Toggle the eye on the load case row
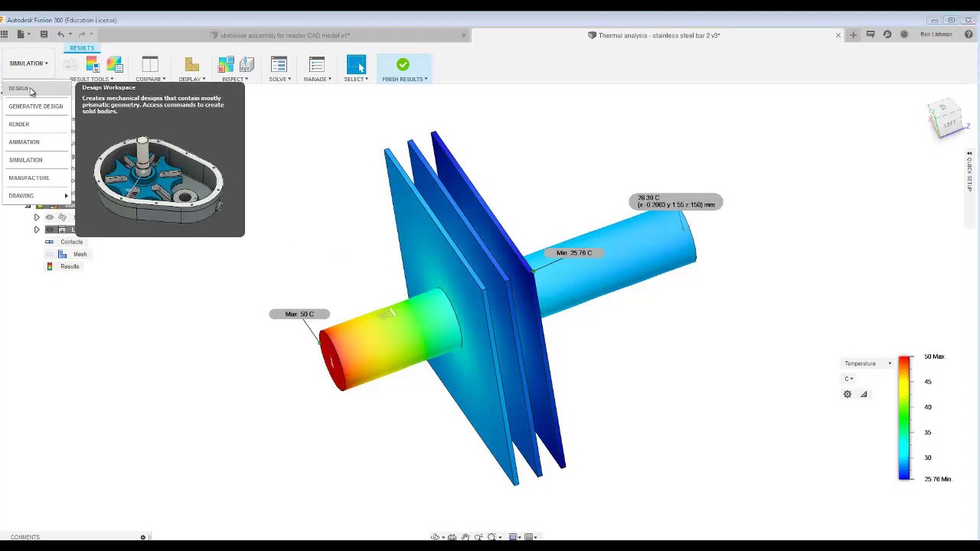The height and width of the screenshot is (551, 980). 50,230
